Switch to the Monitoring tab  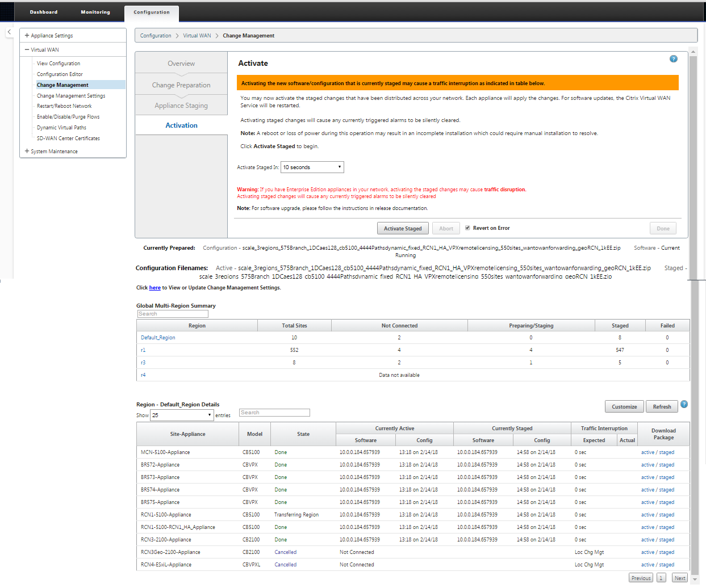(95, 12)
